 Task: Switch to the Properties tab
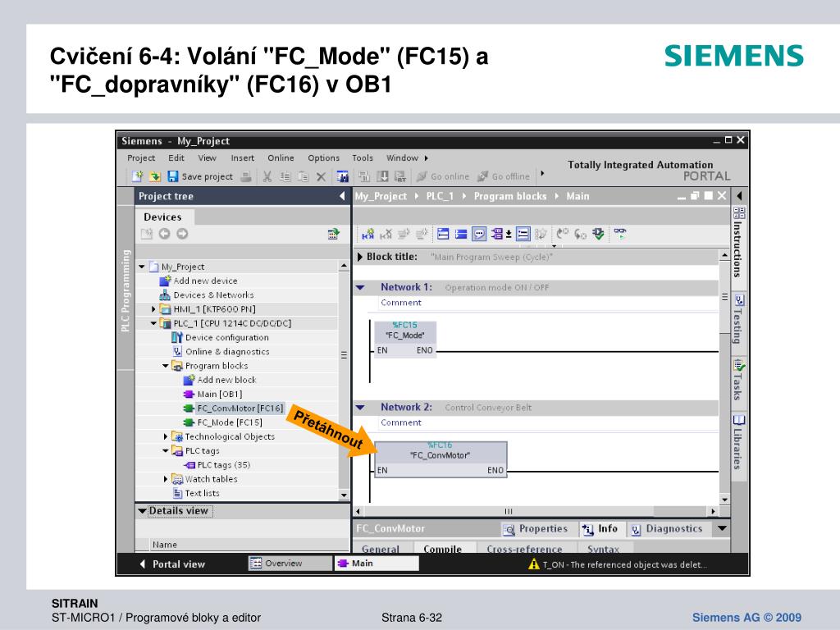coord(536,529)
